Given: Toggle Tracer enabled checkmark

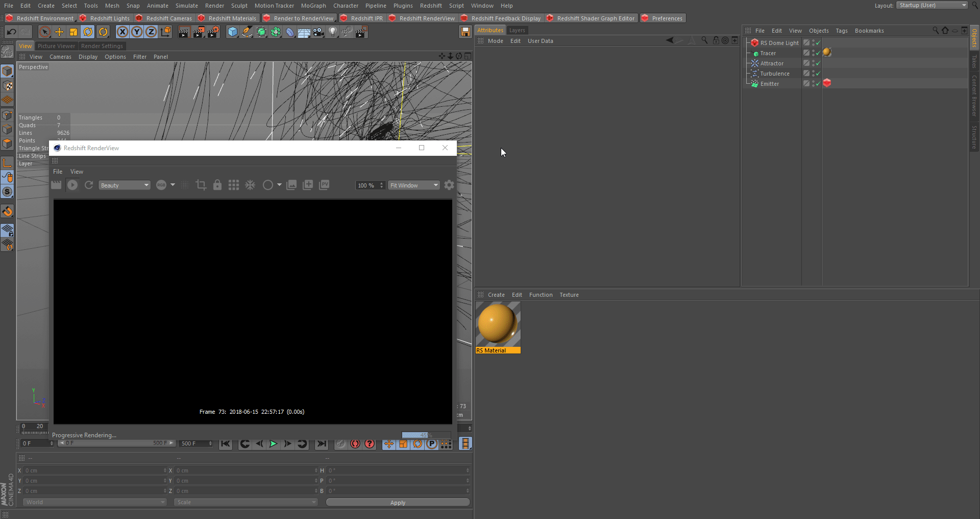Looking at the screenshot, I should click(818, 53).
